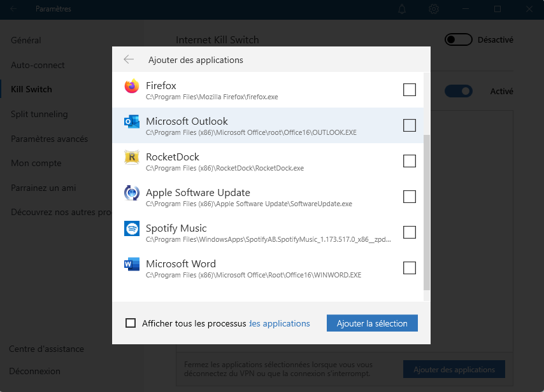Click Ajouter la sélection button
The image size is (544, 392).
pos(372,323)
